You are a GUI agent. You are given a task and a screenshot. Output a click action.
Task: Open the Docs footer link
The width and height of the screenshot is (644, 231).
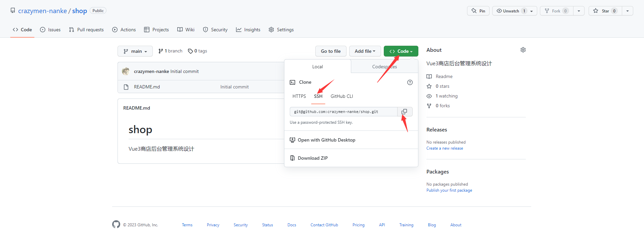[x=292, y=225]
